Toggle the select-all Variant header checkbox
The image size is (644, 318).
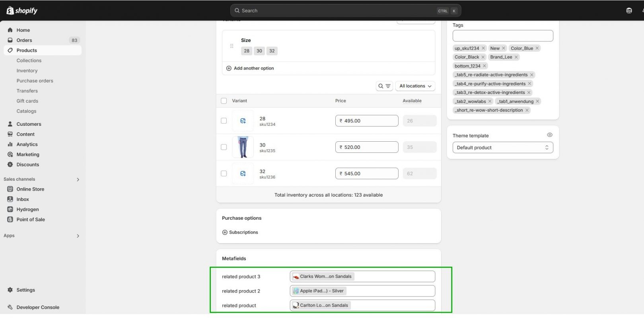(x=224, y=101)
